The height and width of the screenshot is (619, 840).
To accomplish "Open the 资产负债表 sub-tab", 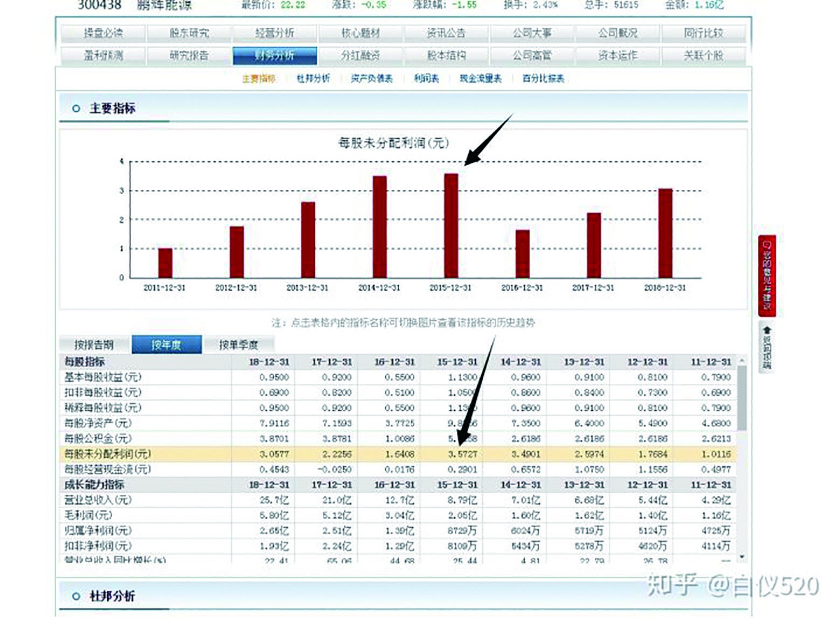I will [372, 79].
